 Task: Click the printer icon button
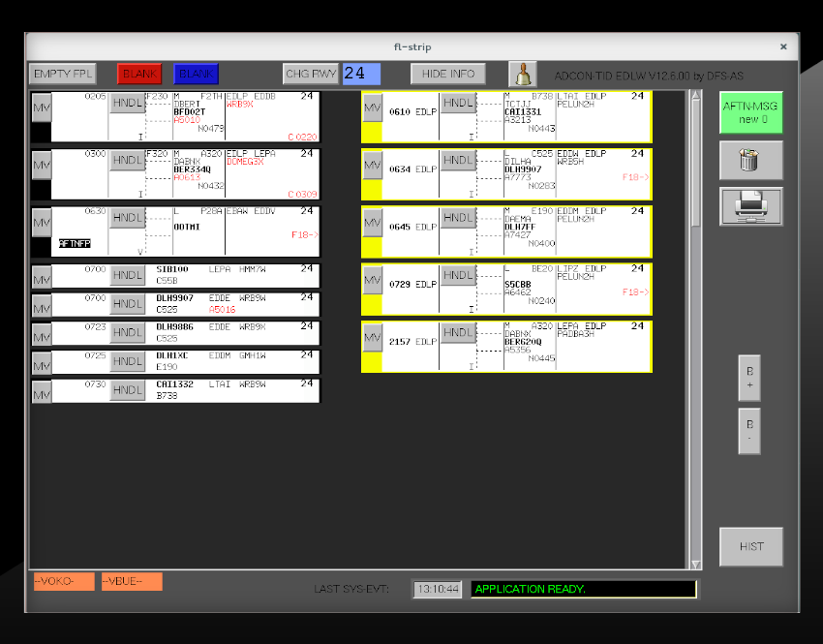point(750,206)
